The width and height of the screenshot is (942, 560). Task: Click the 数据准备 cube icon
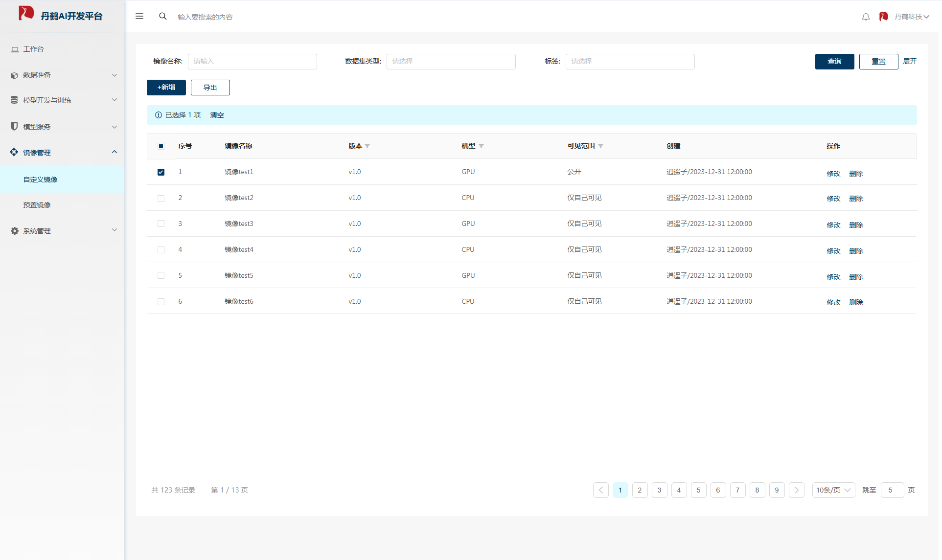[x=14, y=75]
